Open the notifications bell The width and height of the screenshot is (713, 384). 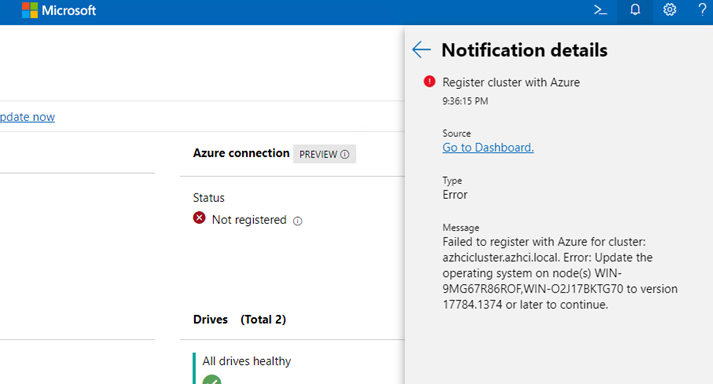pyautogui.click(x=635, y=10)
